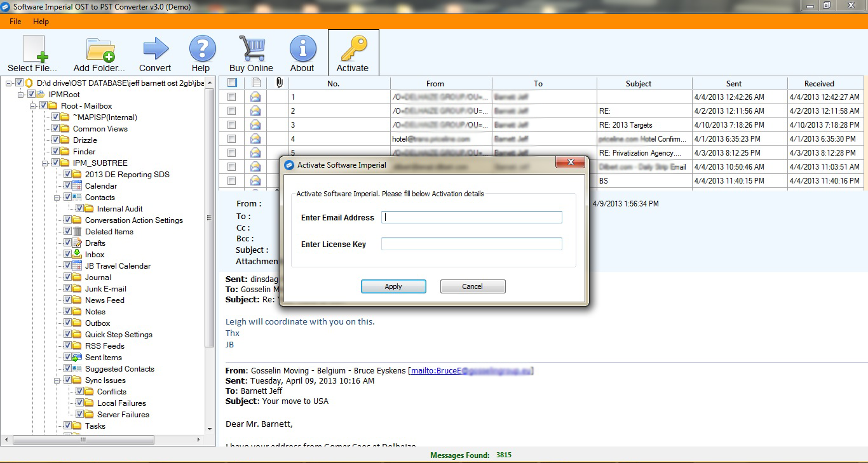Click the 'RE: 2013 Targets' subject cell
This screenshot has width=868, height=463.
pos(644,125)
